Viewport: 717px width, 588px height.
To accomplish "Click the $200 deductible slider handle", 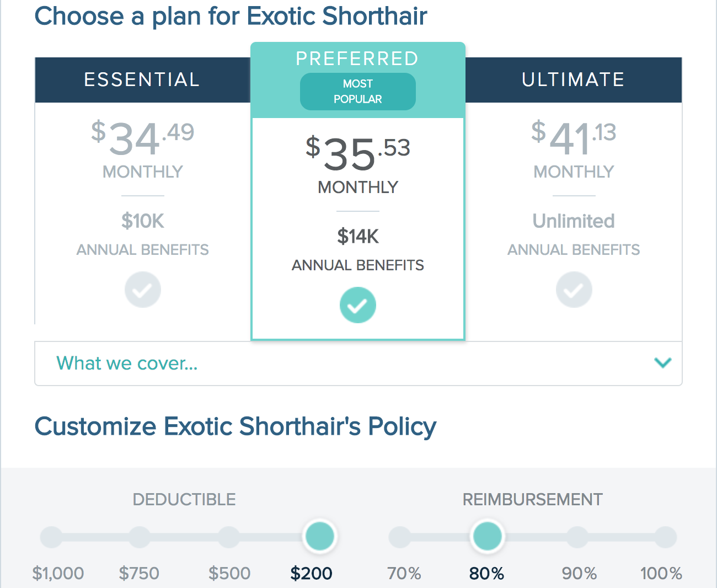I will point(320,536).
